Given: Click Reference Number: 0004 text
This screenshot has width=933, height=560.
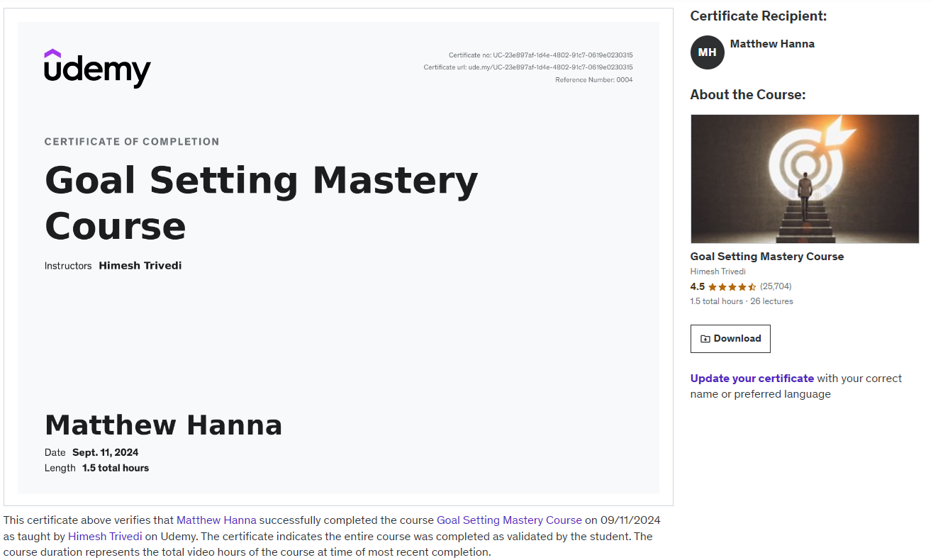Looking at the screenshot, I should point(594,80).
